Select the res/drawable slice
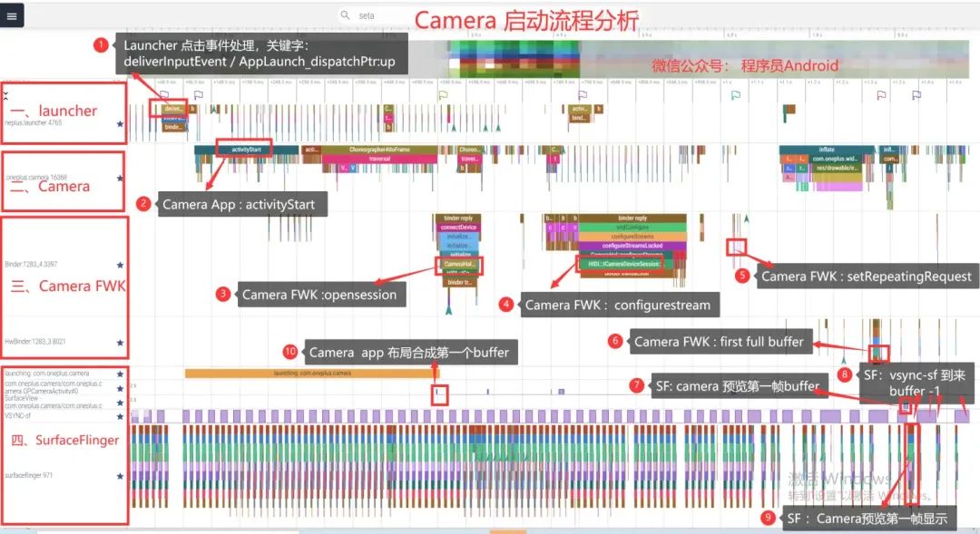 click(836, 168)
